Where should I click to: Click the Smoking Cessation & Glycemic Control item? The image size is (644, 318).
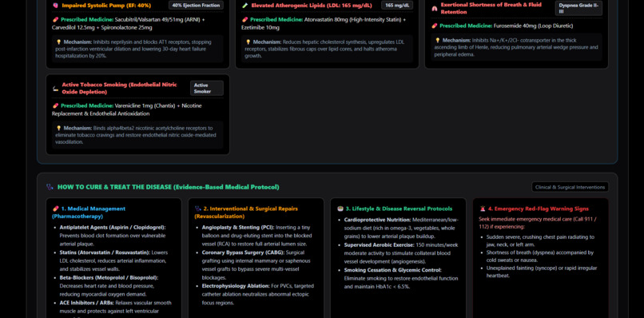[401, 278]
